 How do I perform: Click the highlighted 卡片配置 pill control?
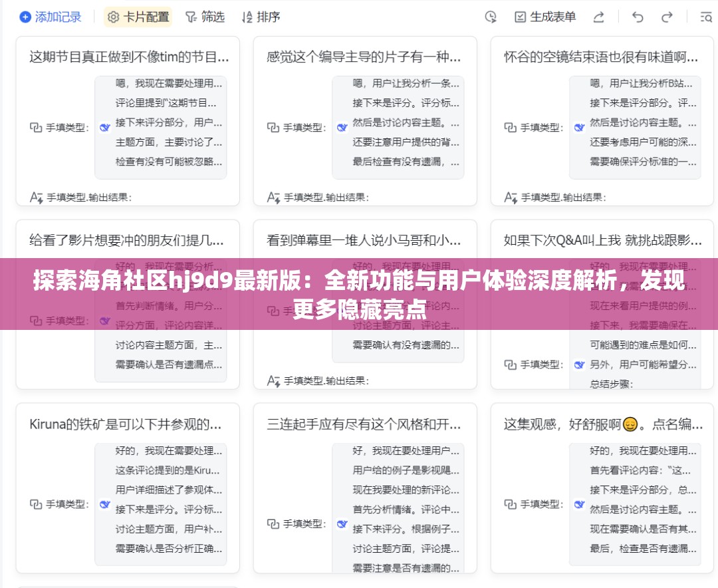pyautogui.click(x=137, y=17)
